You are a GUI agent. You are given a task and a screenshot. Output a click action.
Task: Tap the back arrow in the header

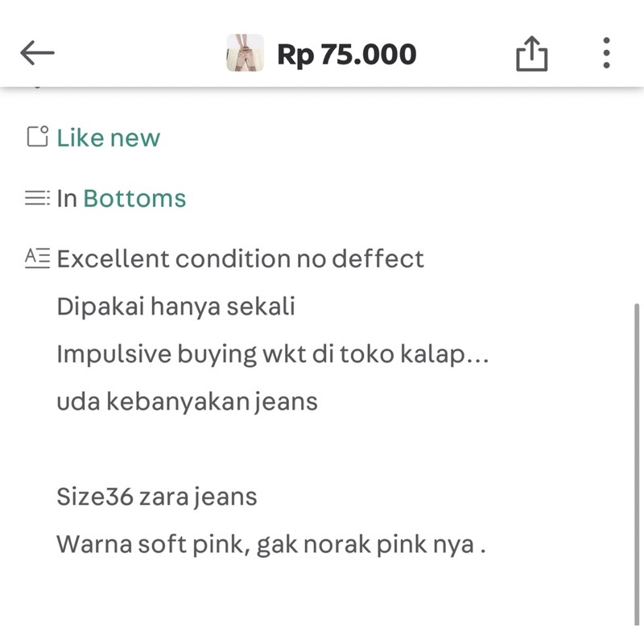coord(37,52)
